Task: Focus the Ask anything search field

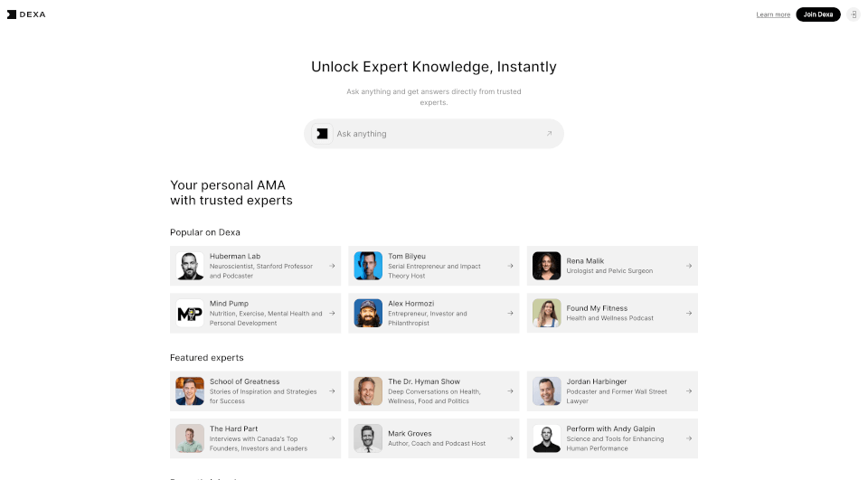Action: click(438, 134)
